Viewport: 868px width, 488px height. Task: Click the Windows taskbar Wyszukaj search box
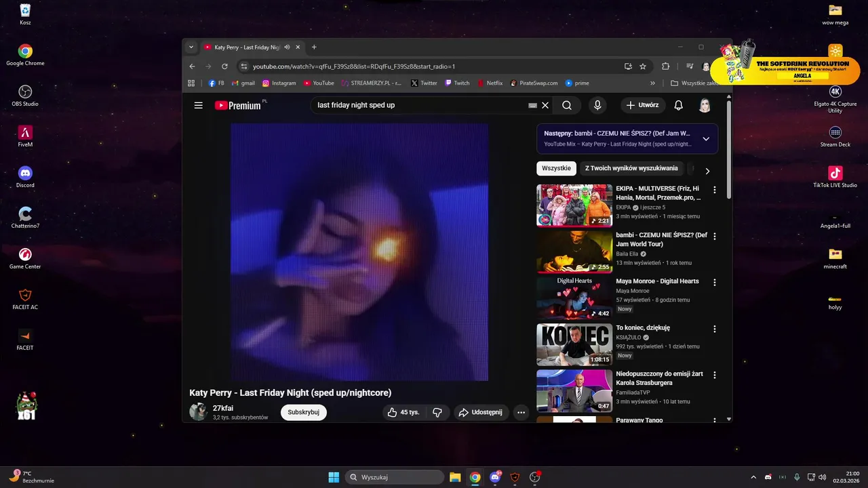tap(393, 477)
